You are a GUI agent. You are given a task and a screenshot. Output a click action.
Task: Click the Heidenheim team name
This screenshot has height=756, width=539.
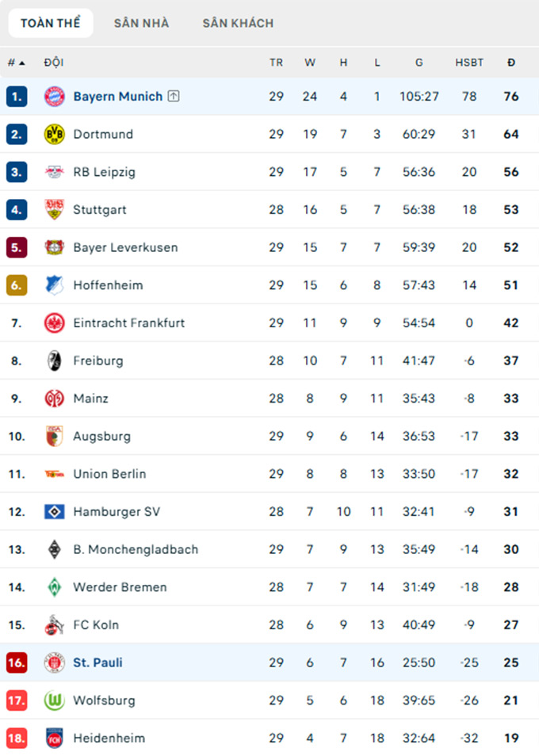[x=109, y=739]
